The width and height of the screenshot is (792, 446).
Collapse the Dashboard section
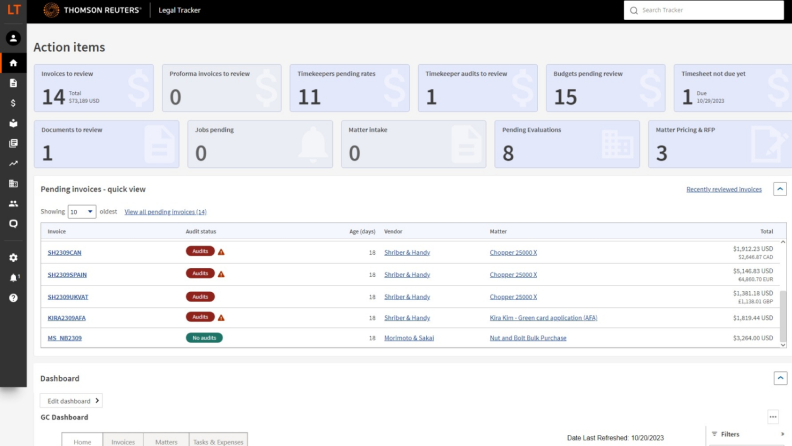pyautogui.click(x=780, y=378)
